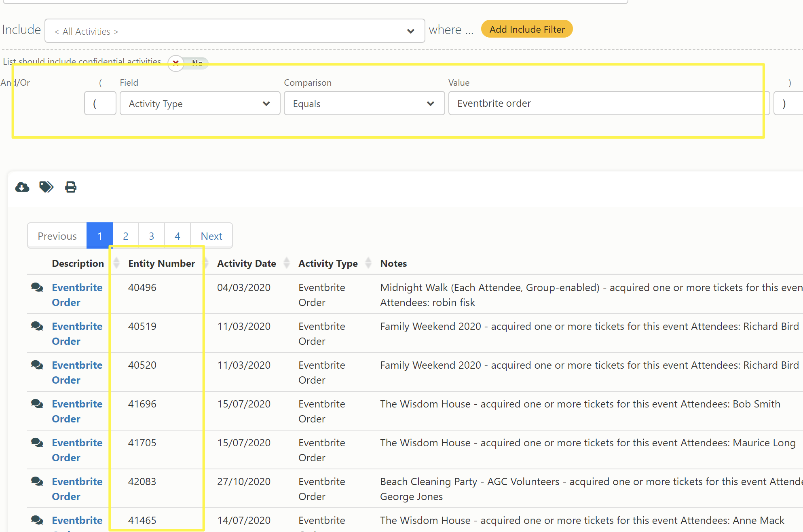803x532 pixels.
Task: Toggle include confidential activities switch
Action: 188,63
